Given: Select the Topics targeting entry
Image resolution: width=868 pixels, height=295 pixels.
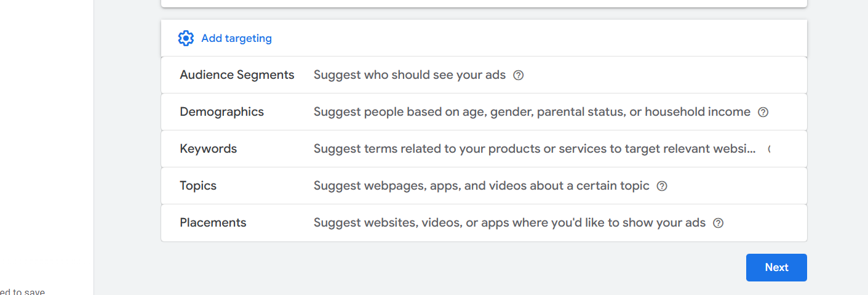Looking at the screenshot, I should (x=198, y=186).
